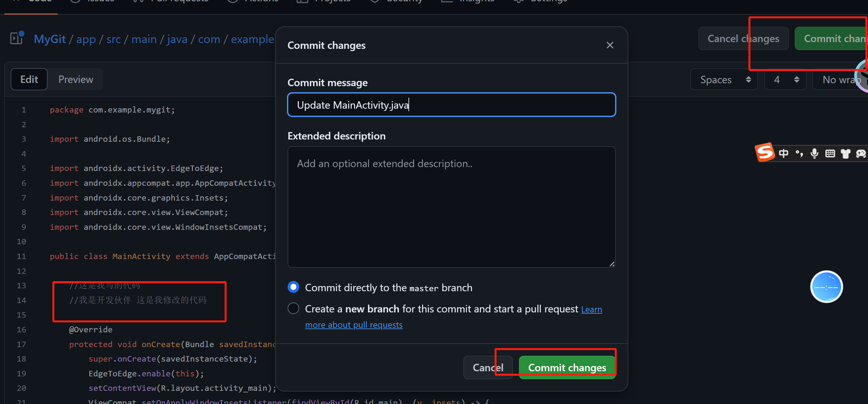Click line 1 package com.example.mygit
Viewport: 868px width, 404px height.
112,110
